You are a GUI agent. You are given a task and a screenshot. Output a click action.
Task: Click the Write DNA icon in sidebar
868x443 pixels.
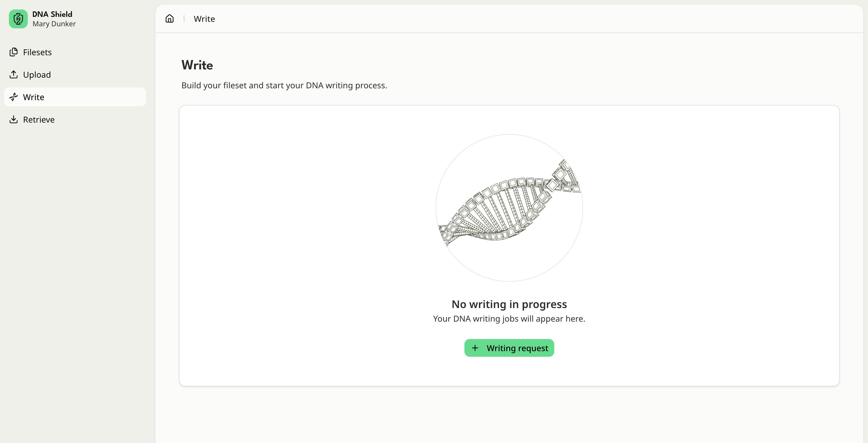click(14, 97)
